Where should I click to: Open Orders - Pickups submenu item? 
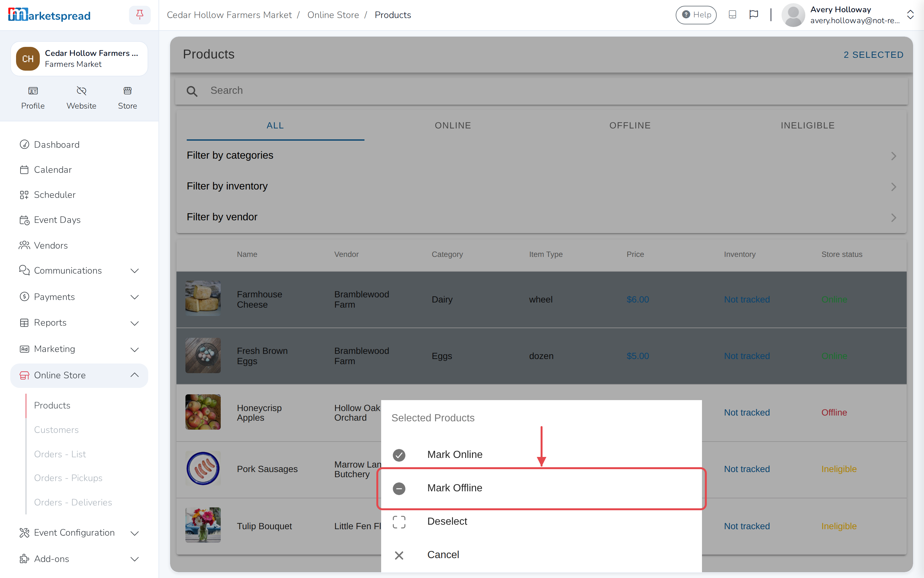[x=68, y=478]
